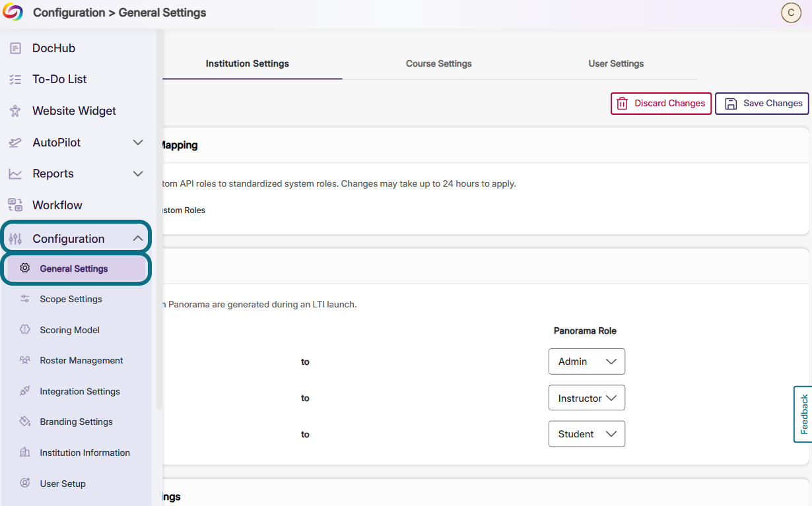Click the trash icon in Discard Changes

(x=622, y=104)
